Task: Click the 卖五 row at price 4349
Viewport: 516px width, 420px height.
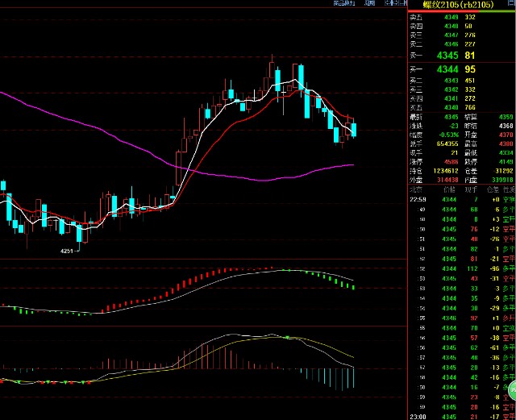Action: [x=451, y=17]
